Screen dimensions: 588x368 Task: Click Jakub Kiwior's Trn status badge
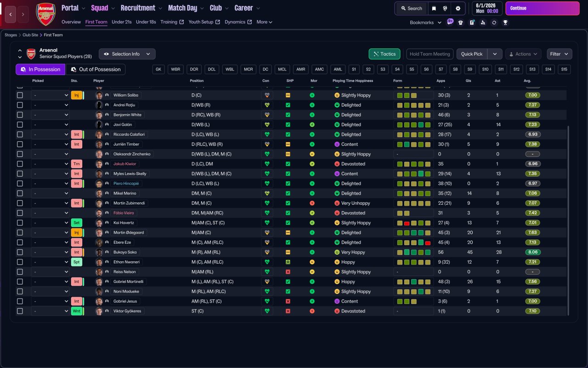pyautogui.click(x=77, y=164)
